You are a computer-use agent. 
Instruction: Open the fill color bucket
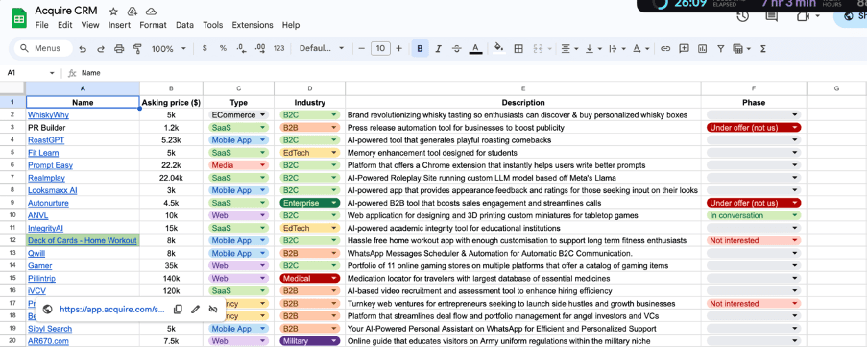point(499,48)
